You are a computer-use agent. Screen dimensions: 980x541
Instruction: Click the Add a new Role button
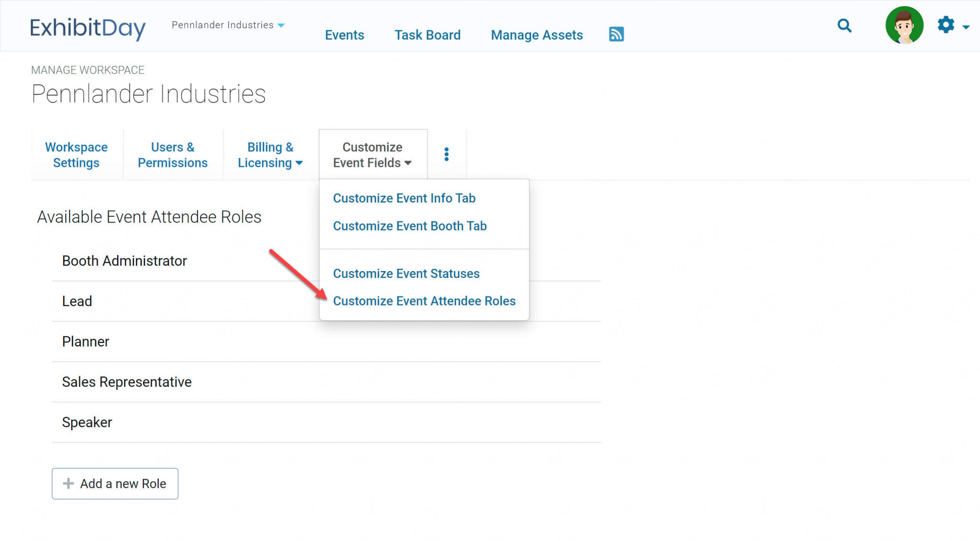pyautogui.click(x=114, y=483)
